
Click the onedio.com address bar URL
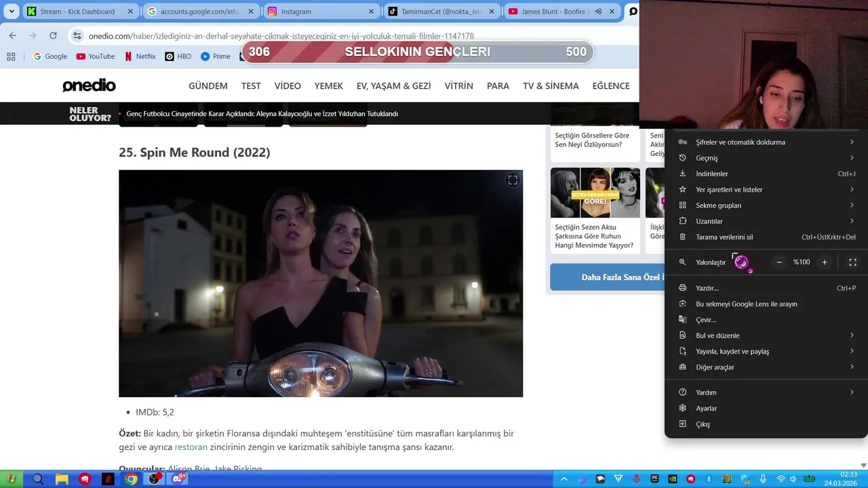281,36
